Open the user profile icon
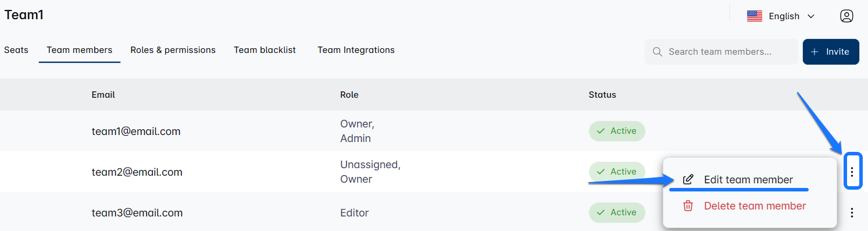The width and height of the screenshot is (868, 231). click(846, 16)
